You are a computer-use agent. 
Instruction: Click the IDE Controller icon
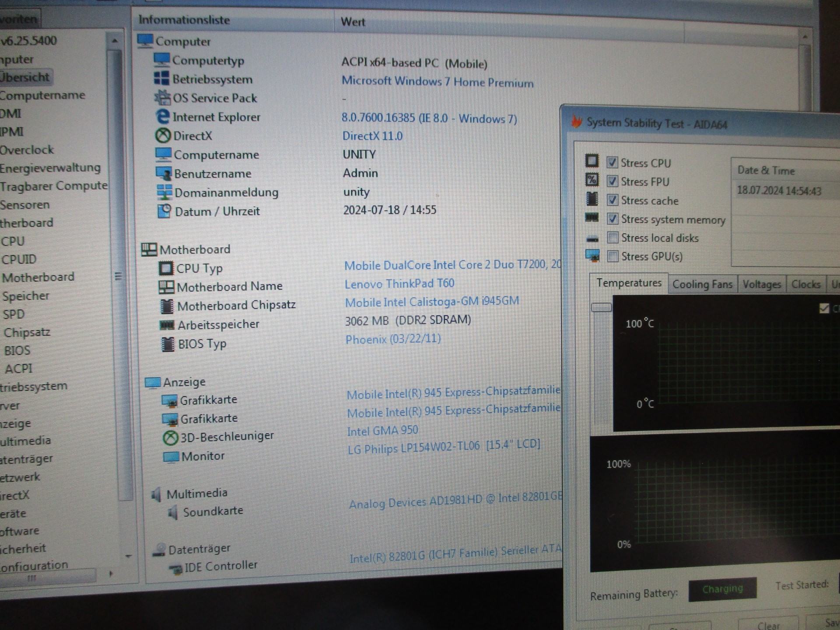(176, 569)
